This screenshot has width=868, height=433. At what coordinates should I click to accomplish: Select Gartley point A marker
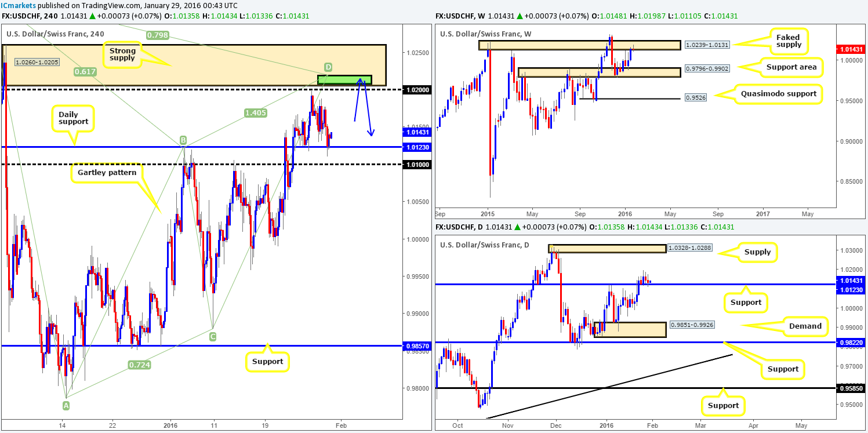[66, 405]
